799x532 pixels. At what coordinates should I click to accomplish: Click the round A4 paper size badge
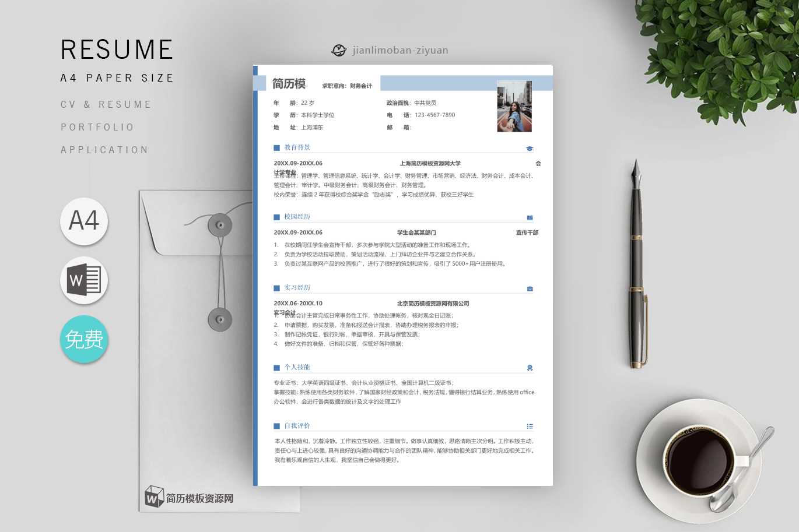pos(84,221)
